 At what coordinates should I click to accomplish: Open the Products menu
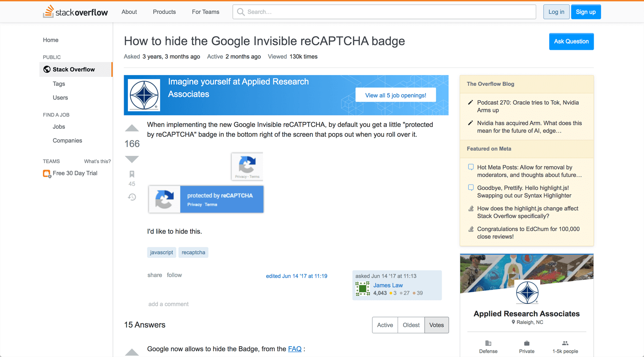pyautogui.click(x=164, y=12)
